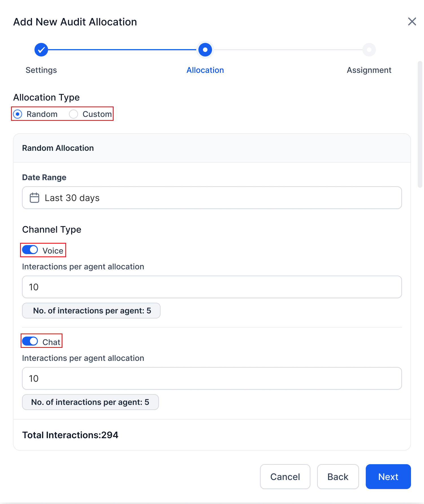This screenshot has width=424, height=504.
Task: Go back with the Back button
Action: pyautogui.click(x=338, y=477)
